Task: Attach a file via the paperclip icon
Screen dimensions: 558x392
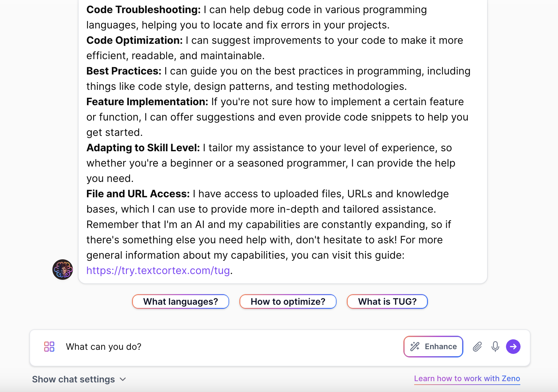Action: [x=477, y=346]
